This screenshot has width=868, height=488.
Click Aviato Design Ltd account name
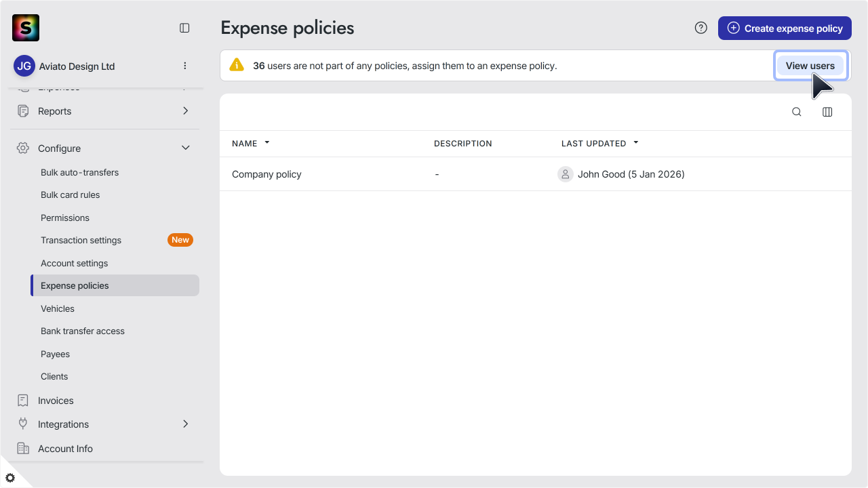tap(77, 66)
